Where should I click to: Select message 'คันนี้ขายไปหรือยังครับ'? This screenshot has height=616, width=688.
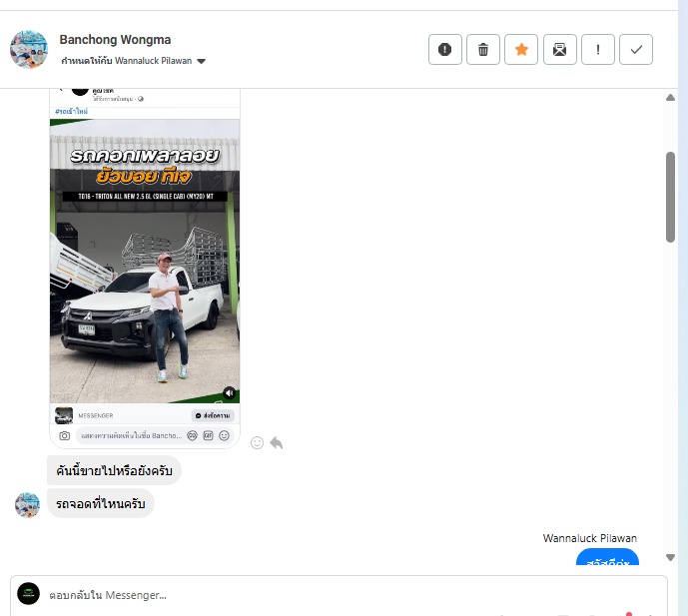click(x=114, y=470)
